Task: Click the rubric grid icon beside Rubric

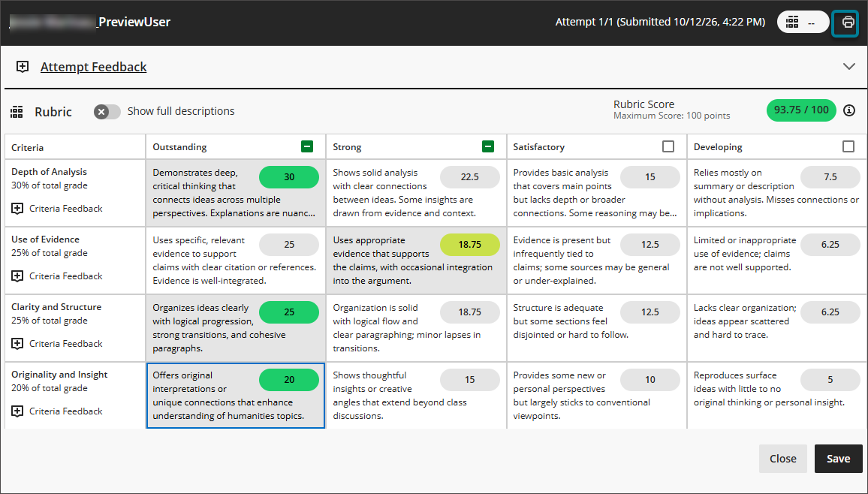Action: pyautogui.click(x=17, y=112)
